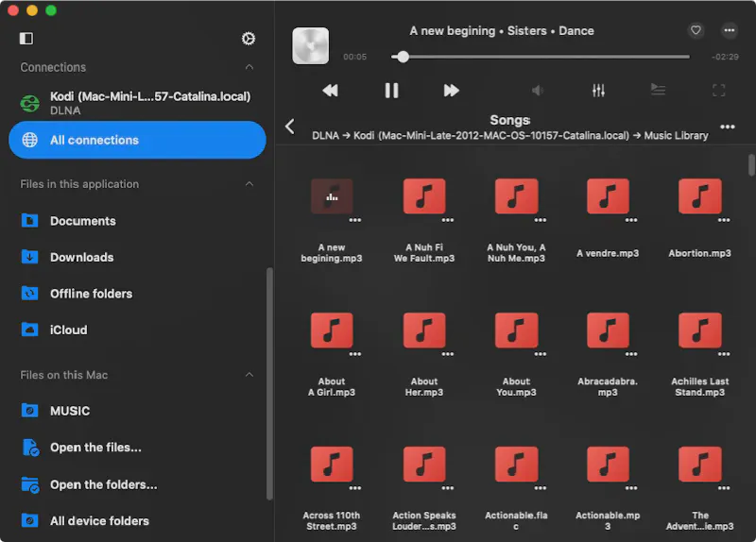This screenshot has width=756, height=542.
Task: Click Open the files... link
Action: 95,448
